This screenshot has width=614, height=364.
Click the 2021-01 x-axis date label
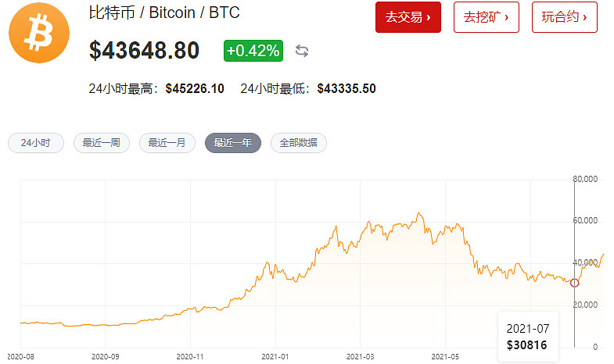[275, 355]
